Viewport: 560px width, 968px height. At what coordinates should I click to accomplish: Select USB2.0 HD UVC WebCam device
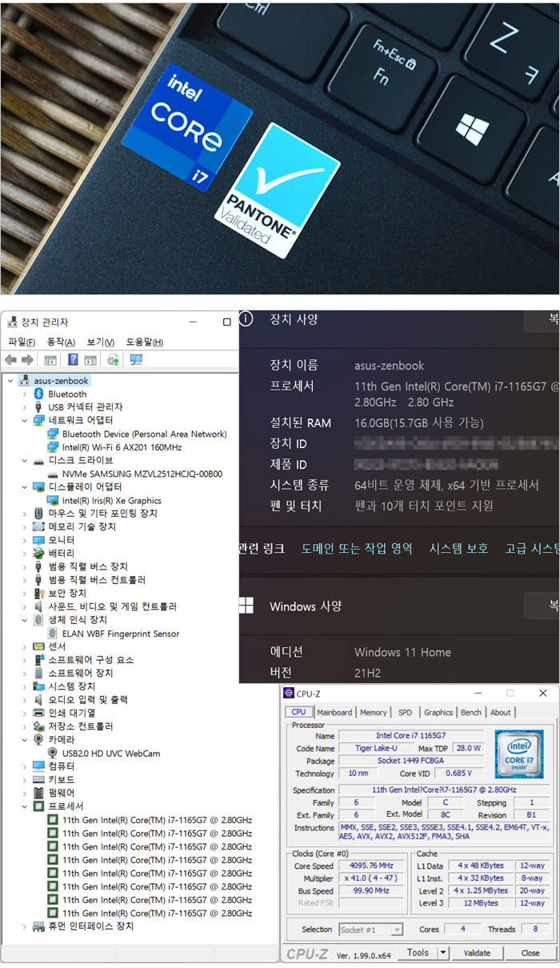(x=111, y=753)
